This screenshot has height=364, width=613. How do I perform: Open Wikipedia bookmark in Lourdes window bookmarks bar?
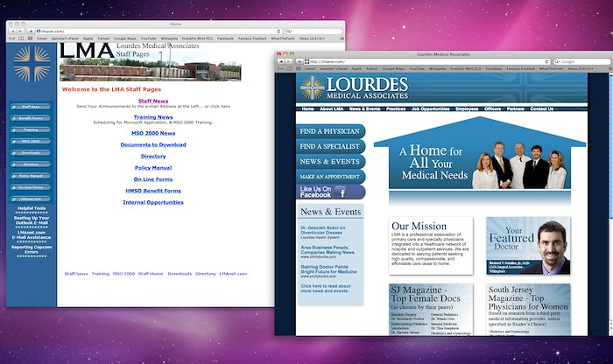click(437, 69)
